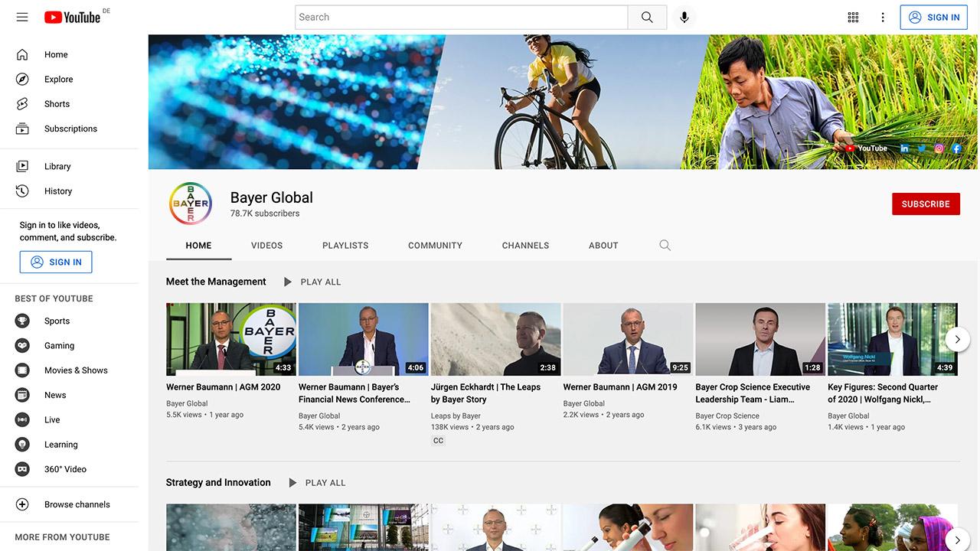Open Jürgen Eckhardt Leaps video thumbnail
Viewport: 980px width, 551px height.
[496, 339]
